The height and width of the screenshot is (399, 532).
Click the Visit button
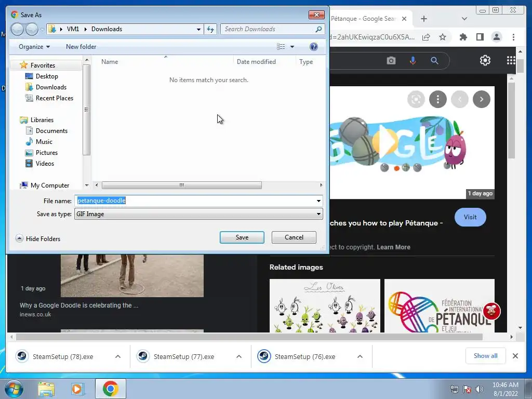click(x=470, y=217)
